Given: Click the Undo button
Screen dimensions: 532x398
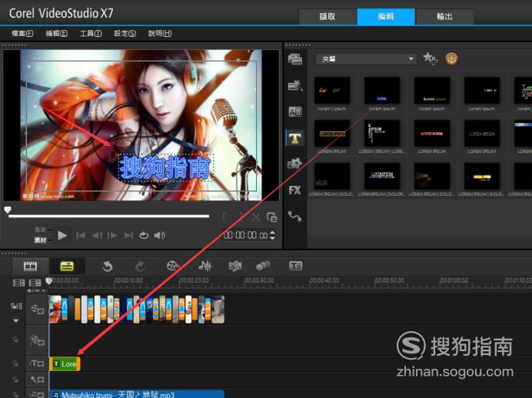Looking at the screenshot, I should pos(107,267).
